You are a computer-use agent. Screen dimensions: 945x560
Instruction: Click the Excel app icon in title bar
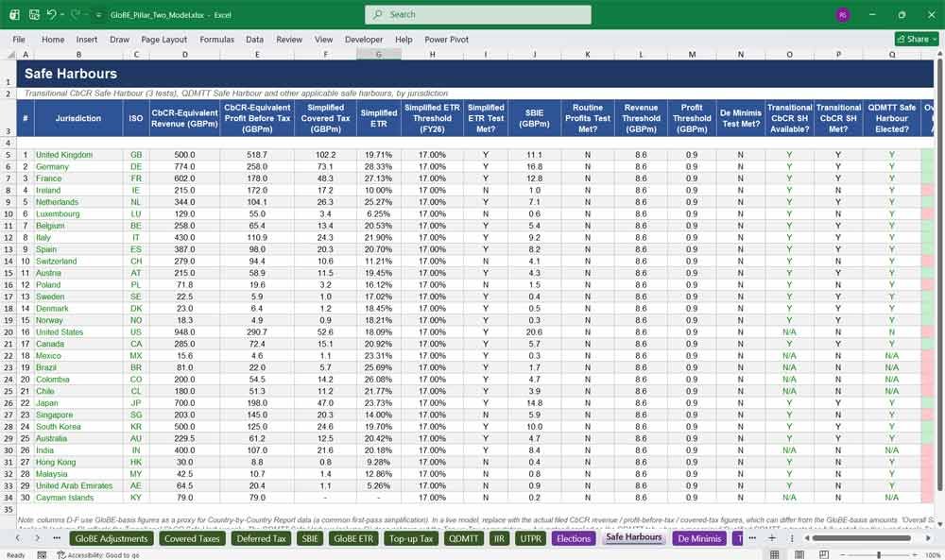coord(14,14)
